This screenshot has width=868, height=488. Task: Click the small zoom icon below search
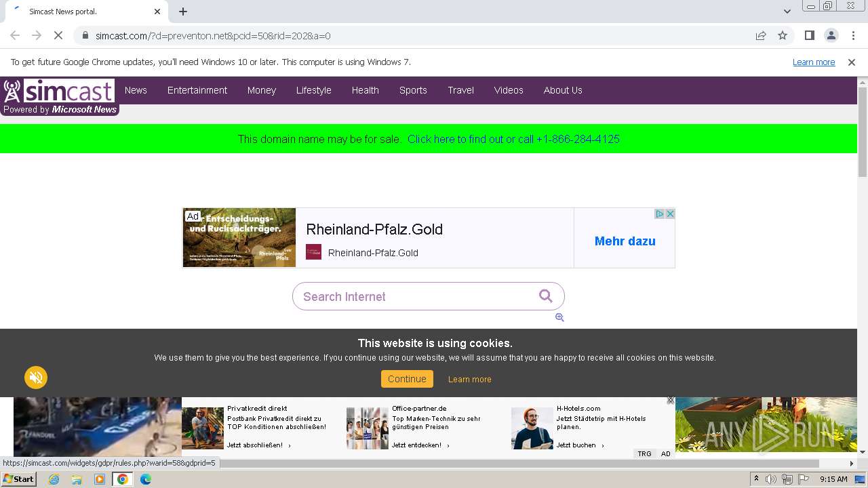559,317
